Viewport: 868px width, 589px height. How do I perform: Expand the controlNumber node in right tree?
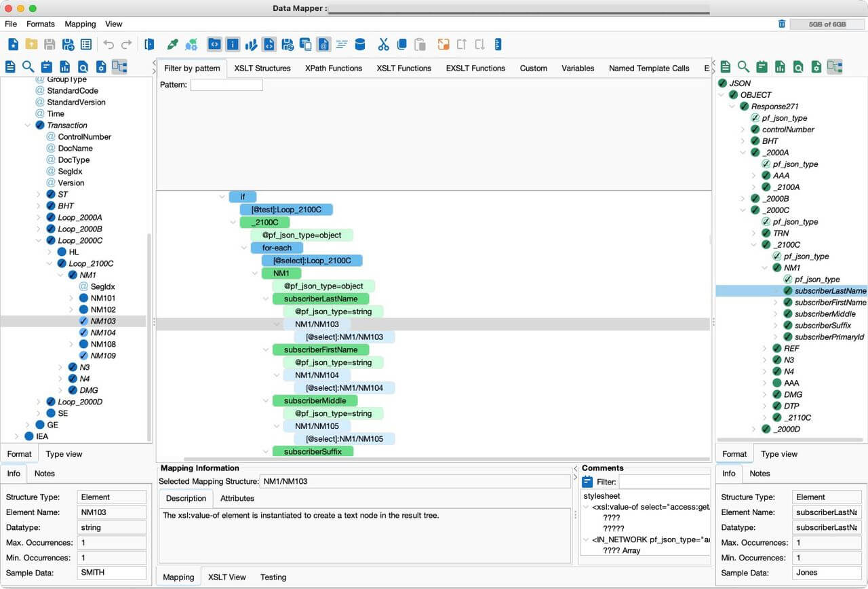point(743,130)
